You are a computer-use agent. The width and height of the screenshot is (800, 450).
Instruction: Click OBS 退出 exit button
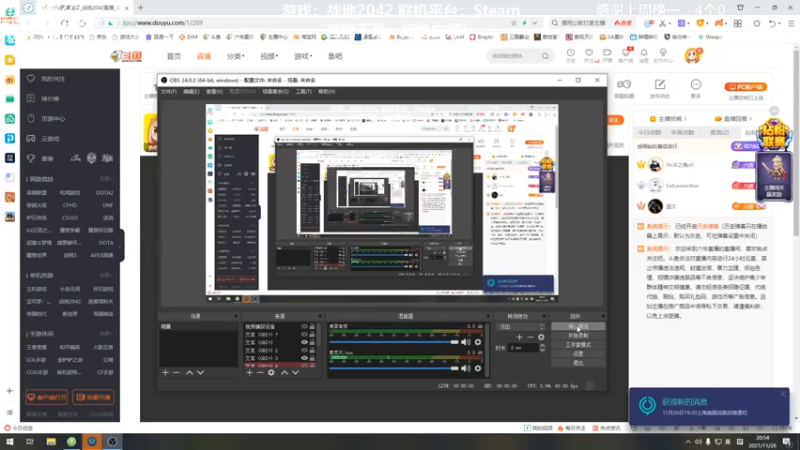tap(578, 363)
